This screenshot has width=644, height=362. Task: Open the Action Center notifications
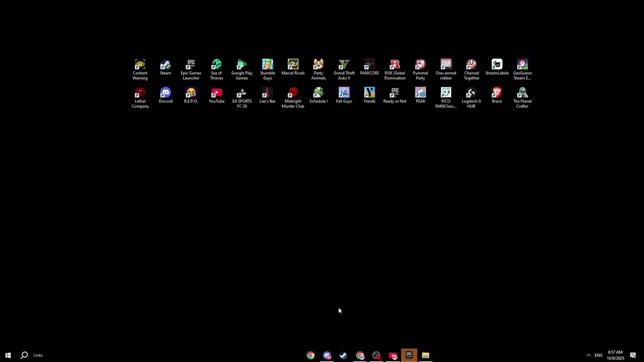[x=633, y=355]
